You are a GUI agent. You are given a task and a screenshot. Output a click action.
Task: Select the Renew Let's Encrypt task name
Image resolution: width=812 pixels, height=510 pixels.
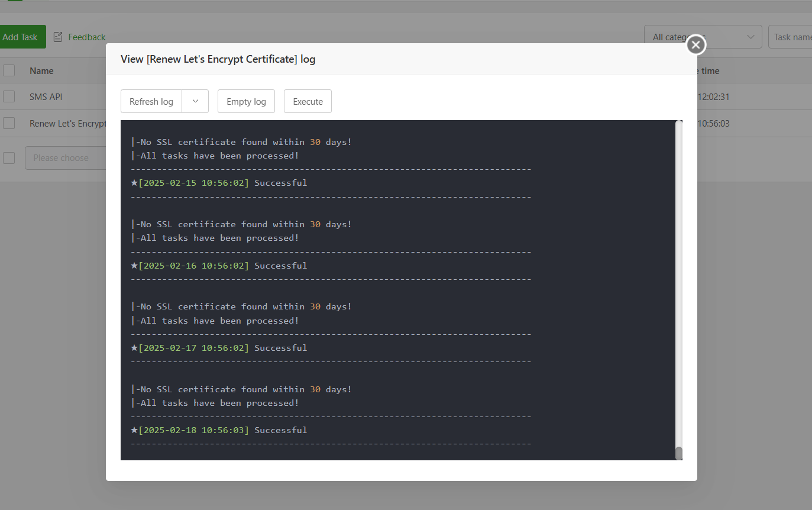click(x=67, y=124)
